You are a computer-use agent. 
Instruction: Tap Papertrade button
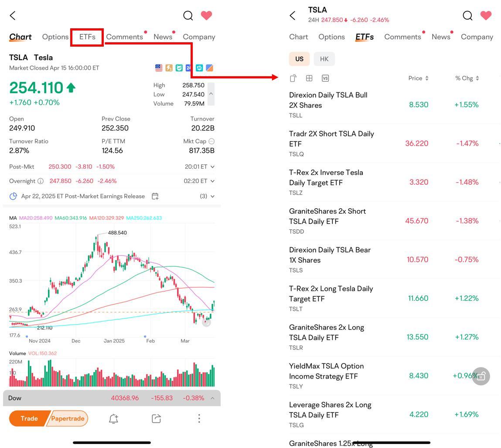click(x=68, y=418)
